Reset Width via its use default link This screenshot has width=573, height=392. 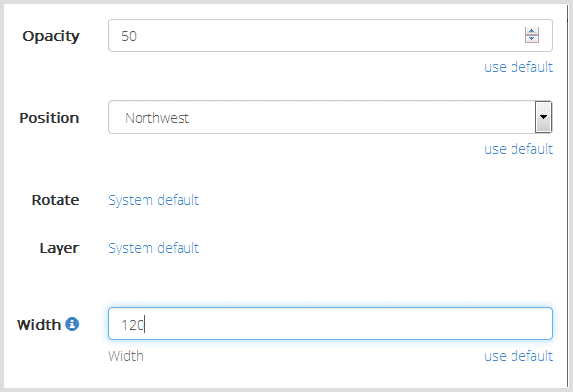tap(518, 356)
